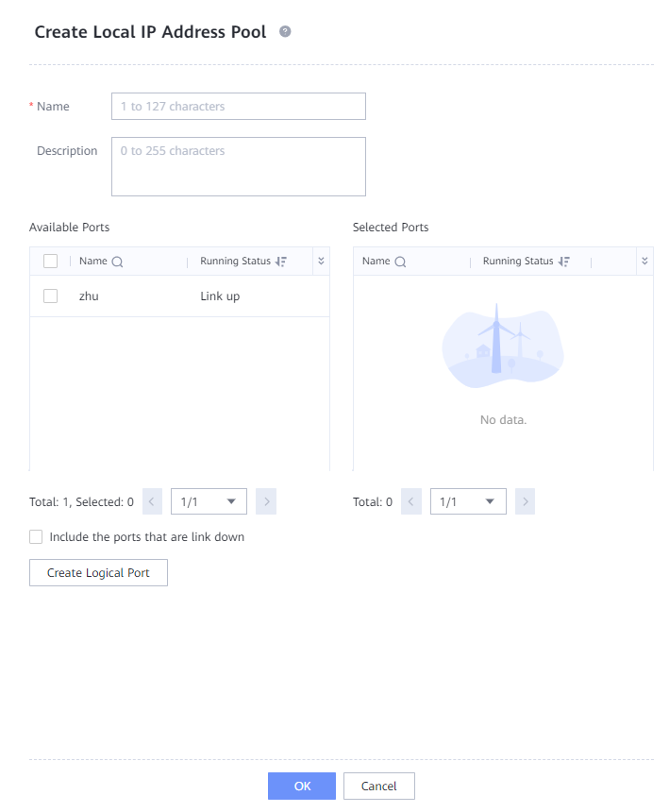Click the Name search icon in Selected Ports
Image resolution: width=669 pixels, height=812 pixels.
tap(401, 262)
